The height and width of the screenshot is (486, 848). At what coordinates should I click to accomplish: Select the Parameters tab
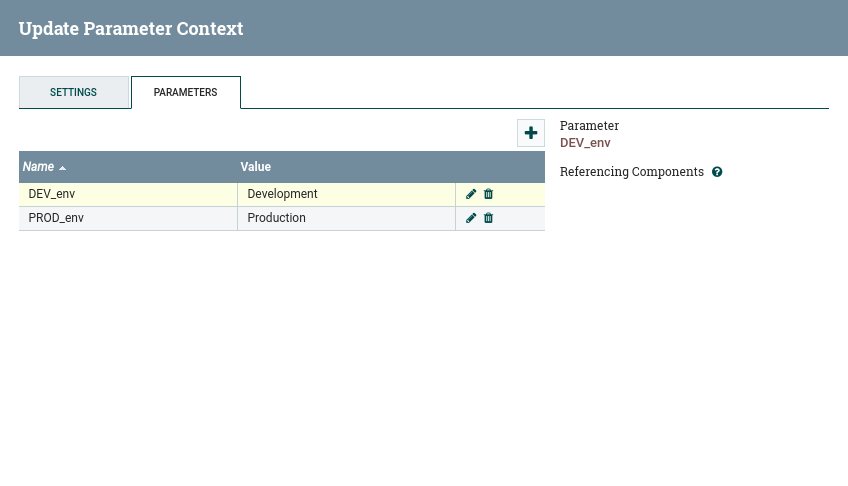(186, 92)
